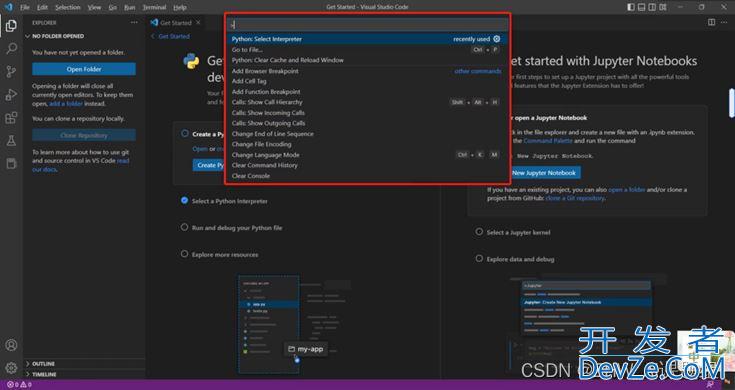
Task: Open the File menu
Action: click(x=25, y=8)
